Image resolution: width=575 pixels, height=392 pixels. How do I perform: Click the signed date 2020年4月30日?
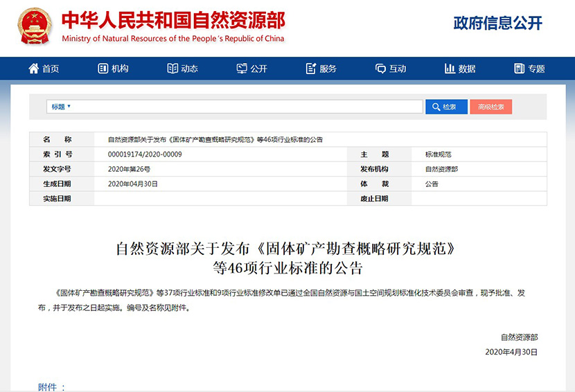pyautogui.click(x=511, y=352)
